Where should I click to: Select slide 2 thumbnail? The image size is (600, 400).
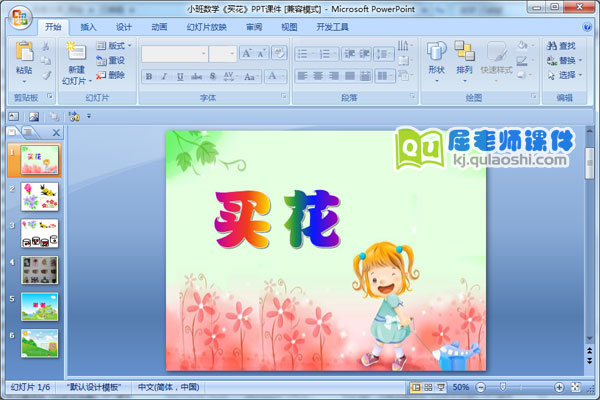point(39,197)
